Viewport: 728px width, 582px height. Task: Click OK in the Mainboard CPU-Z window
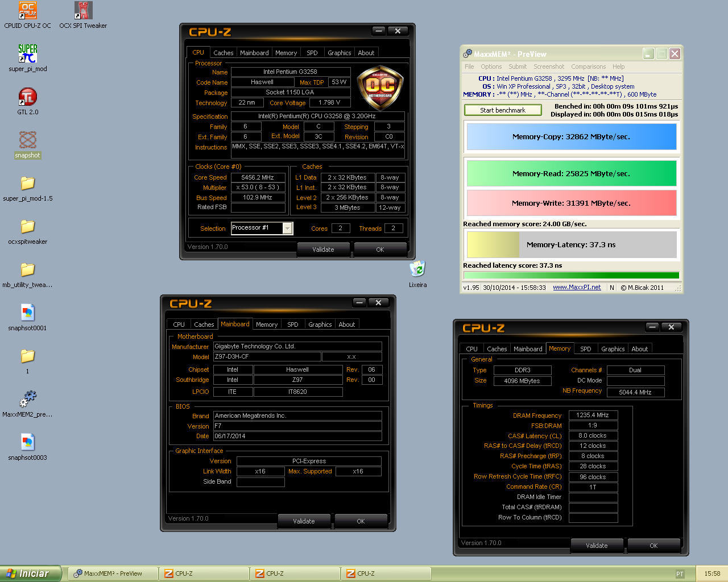coord(361,521)
